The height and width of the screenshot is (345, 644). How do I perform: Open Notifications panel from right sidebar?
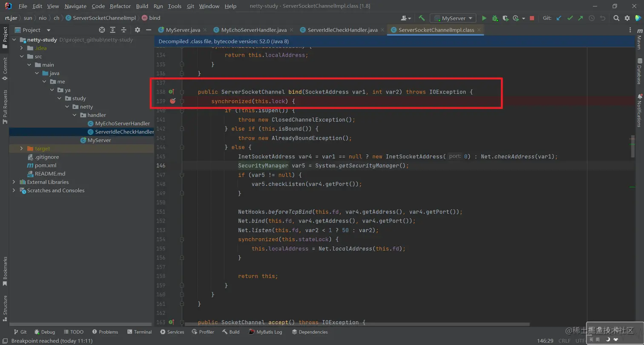639,110
